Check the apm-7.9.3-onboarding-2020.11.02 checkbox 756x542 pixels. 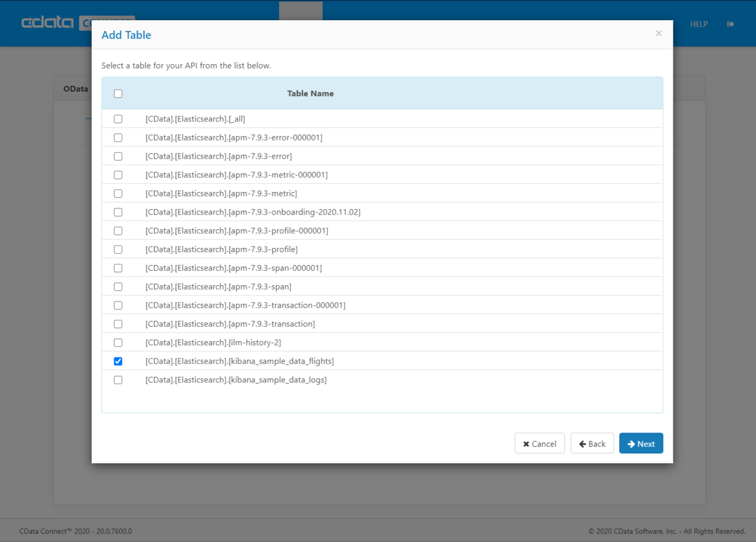click(x=118, y=212)
